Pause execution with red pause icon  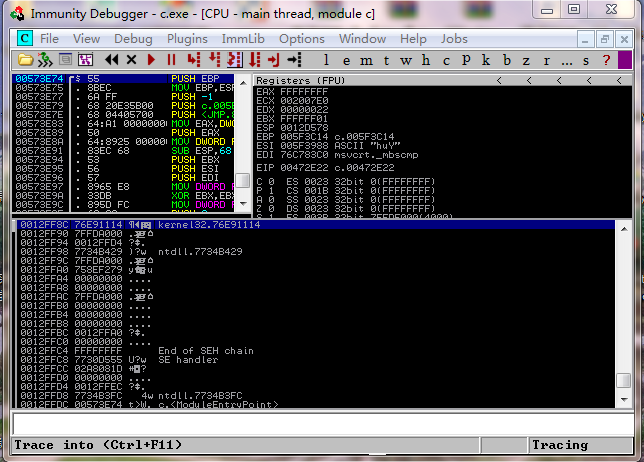pos(171,60)
